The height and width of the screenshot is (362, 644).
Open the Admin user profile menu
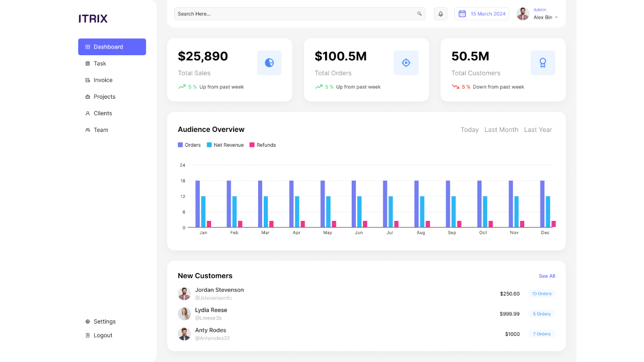[x=537, y=14]
